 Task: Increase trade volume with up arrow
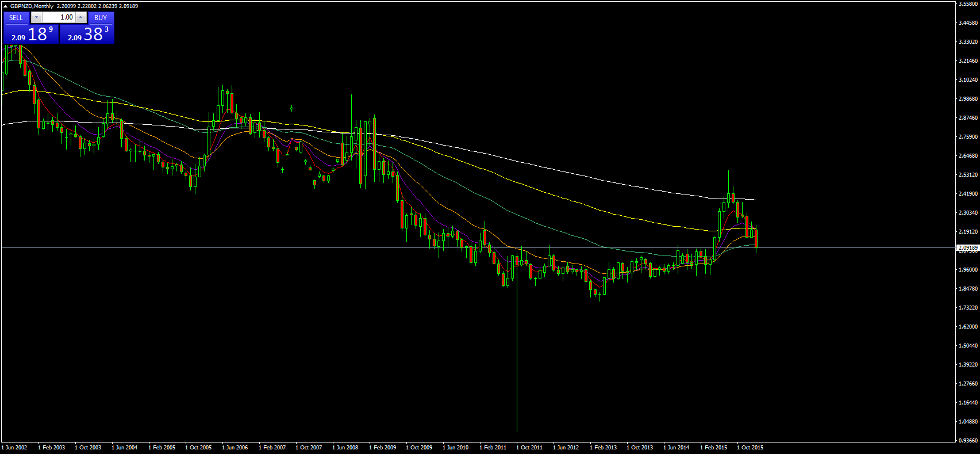(x=81, y=18)
